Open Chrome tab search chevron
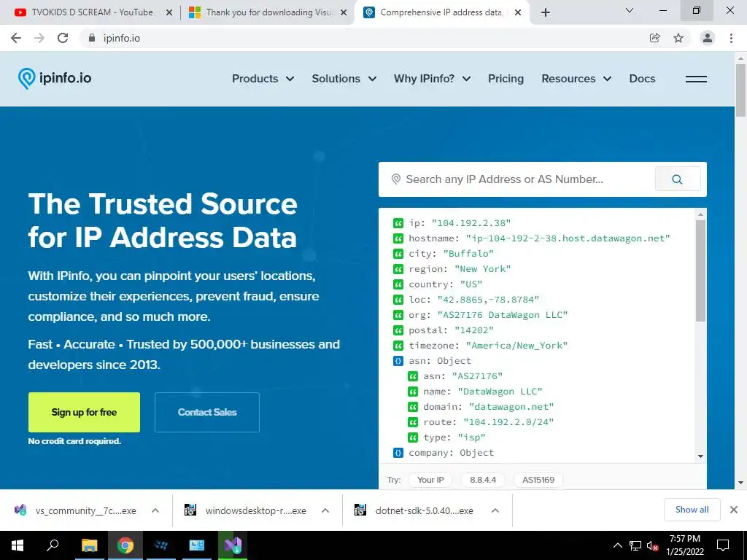This screenshot has height=560, width=747. (630, 10)
